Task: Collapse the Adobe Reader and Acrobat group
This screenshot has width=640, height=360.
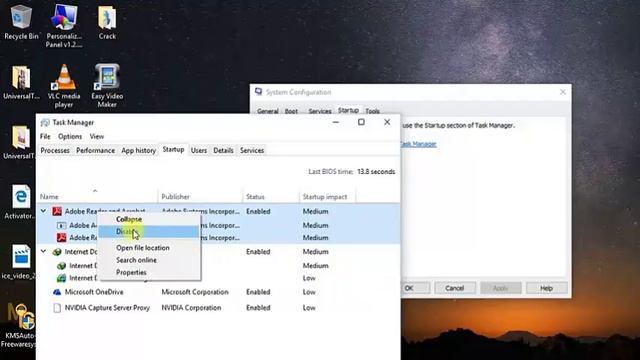Action: tap(43, 211)
